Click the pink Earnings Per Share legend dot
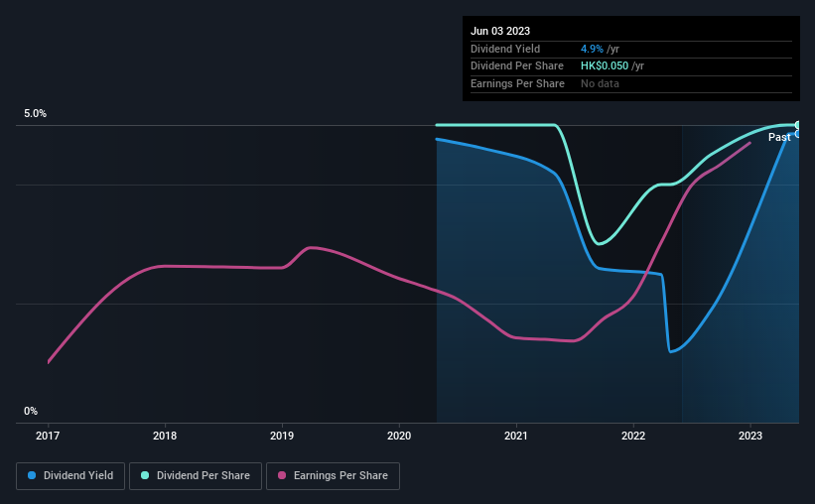 pos(282,475)
